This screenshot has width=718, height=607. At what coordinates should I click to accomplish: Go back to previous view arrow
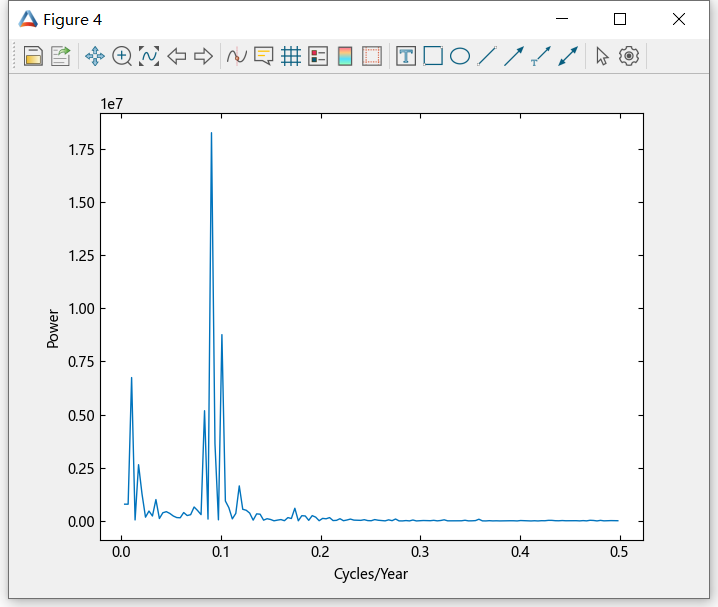[177, 56]
